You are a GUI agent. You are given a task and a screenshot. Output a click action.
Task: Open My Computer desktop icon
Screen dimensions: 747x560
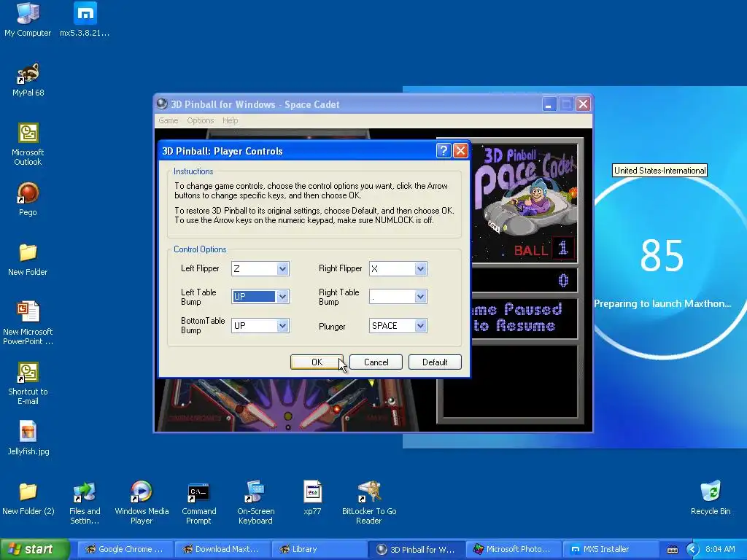point(28,19)
